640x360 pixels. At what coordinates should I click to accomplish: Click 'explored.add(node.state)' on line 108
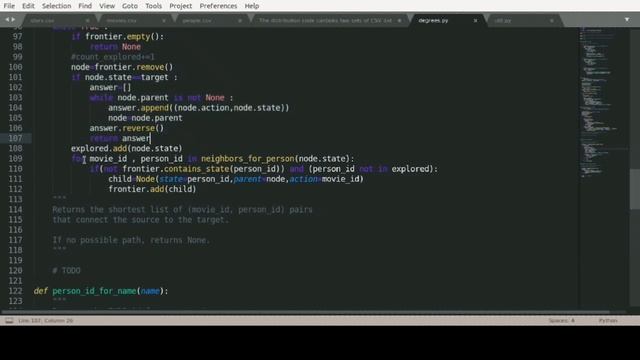pos(127,149)
